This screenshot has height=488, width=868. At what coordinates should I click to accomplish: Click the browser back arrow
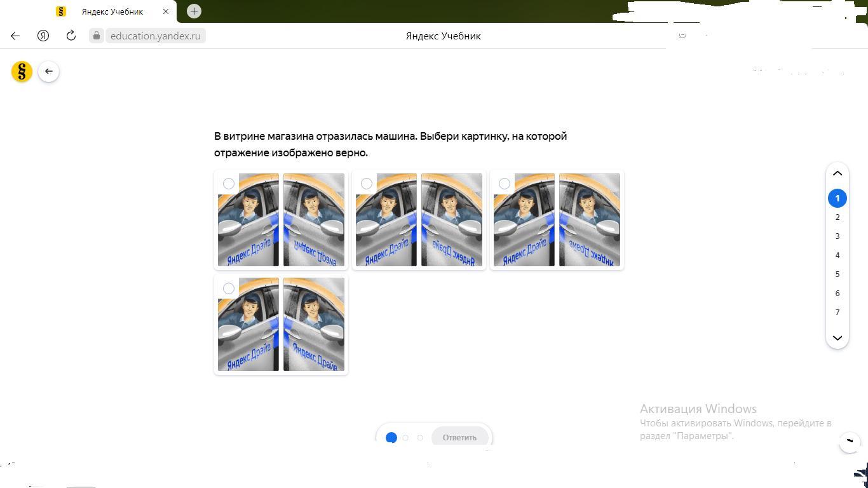(x=15, y=36)
